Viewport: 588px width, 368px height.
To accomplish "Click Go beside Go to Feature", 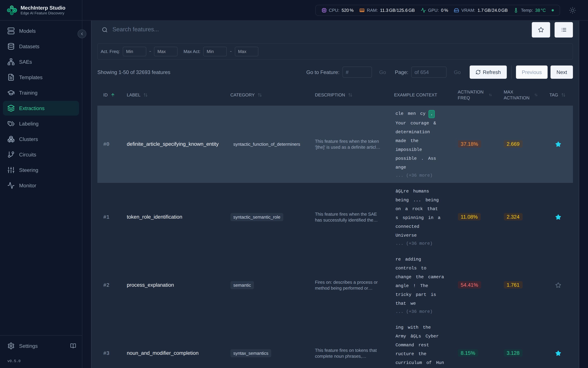I will (382, 72).
